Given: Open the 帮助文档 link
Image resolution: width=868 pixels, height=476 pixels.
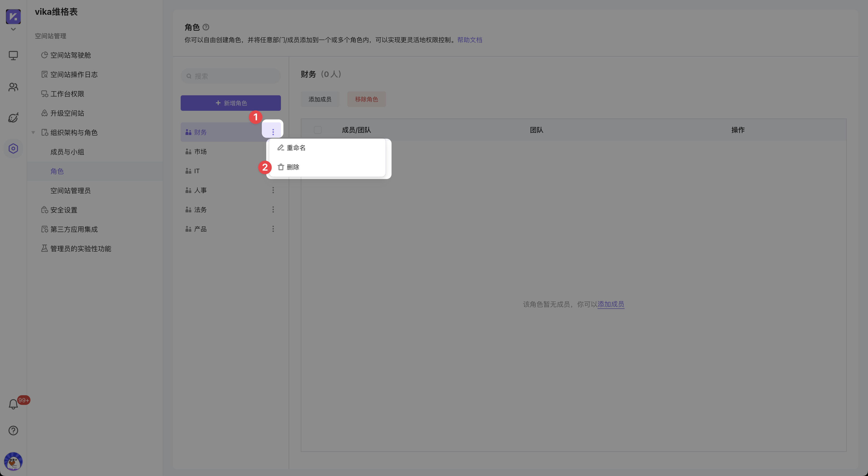Looking at the screenshot, I should [x=469, y=40].
